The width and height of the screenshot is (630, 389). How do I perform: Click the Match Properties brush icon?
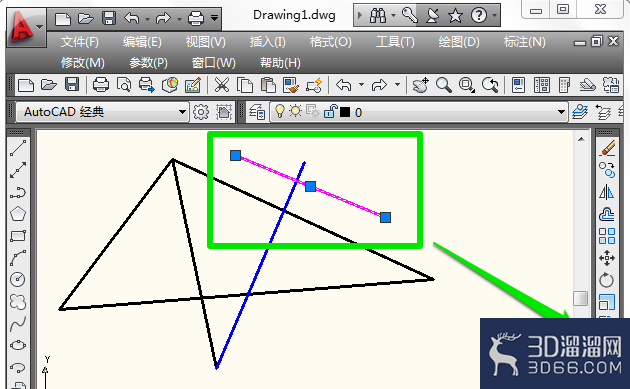[x=291, y=85]
